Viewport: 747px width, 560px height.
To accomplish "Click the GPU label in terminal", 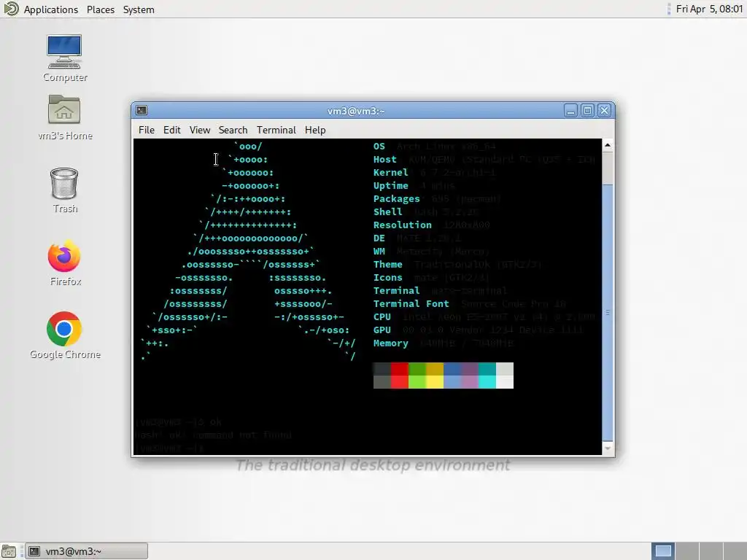I will tap(382, 330).
